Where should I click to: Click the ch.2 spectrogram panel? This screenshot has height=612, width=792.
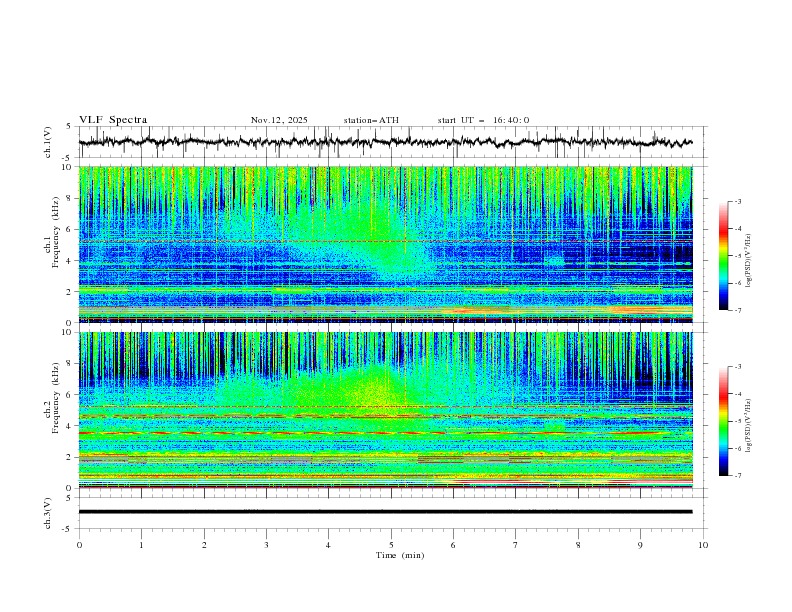point(385,410)
